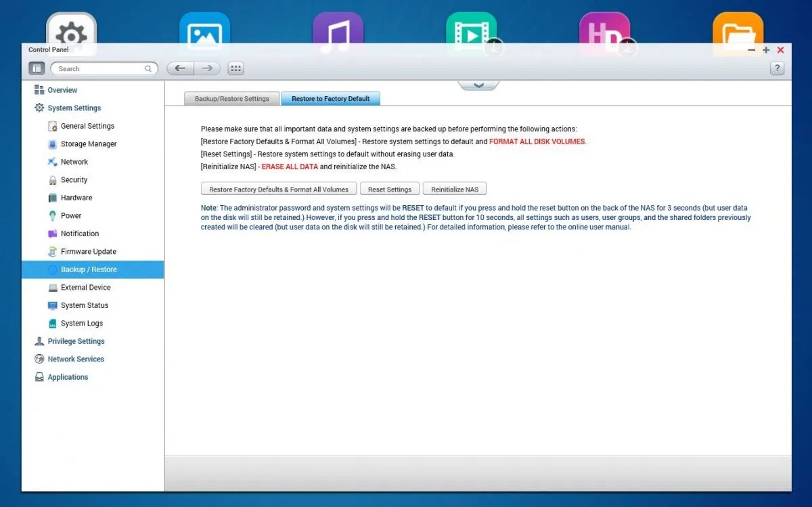The width and height of the screenshot is (812, 507).
Task: Maximize the Control Panel window
Action: pyautogui.click(x=766, y=50)
